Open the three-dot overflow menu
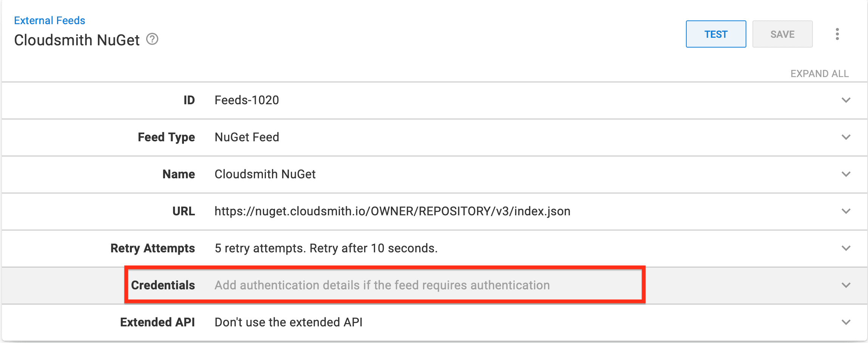 837,34
